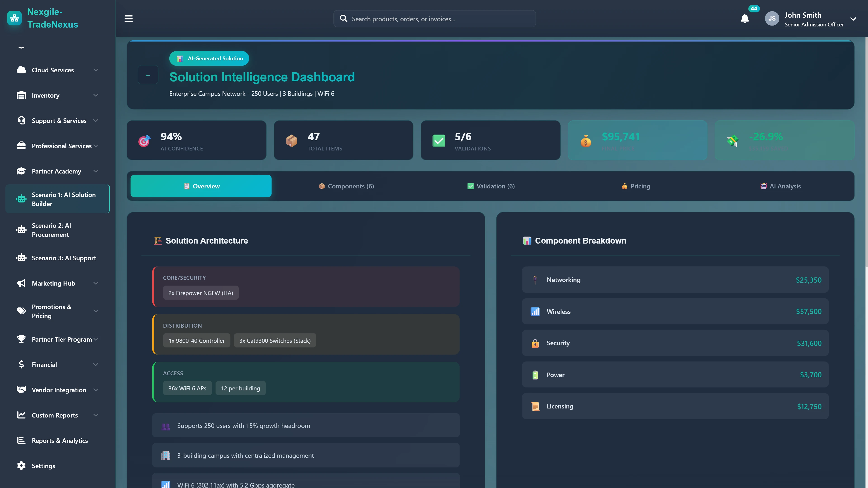868x488 pixels.
Task: Select the 2x Firepower NGFW (HA) chip
Action: coord(200,293)
